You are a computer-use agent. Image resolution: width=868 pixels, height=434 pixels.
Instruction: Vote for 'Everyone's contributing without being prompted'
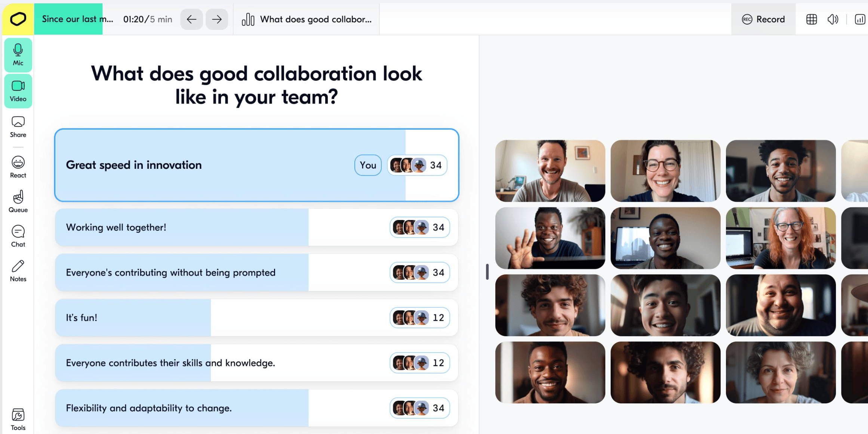click(256, 272)
